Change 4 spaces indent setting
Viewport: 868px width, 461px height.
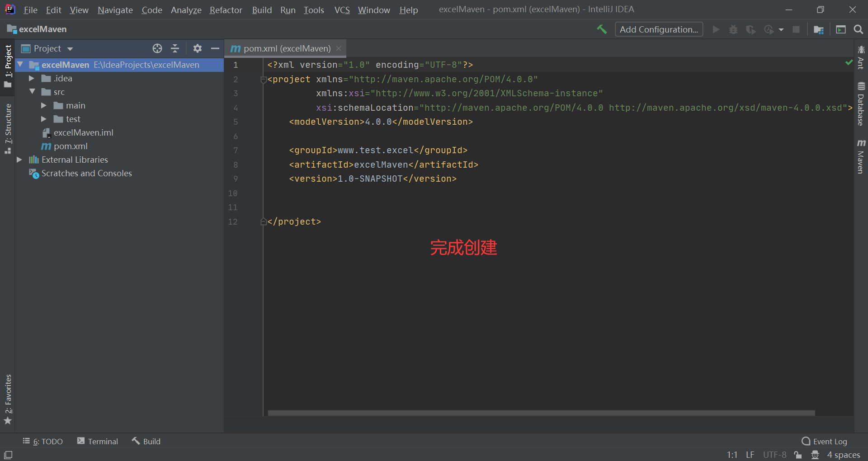844,455
